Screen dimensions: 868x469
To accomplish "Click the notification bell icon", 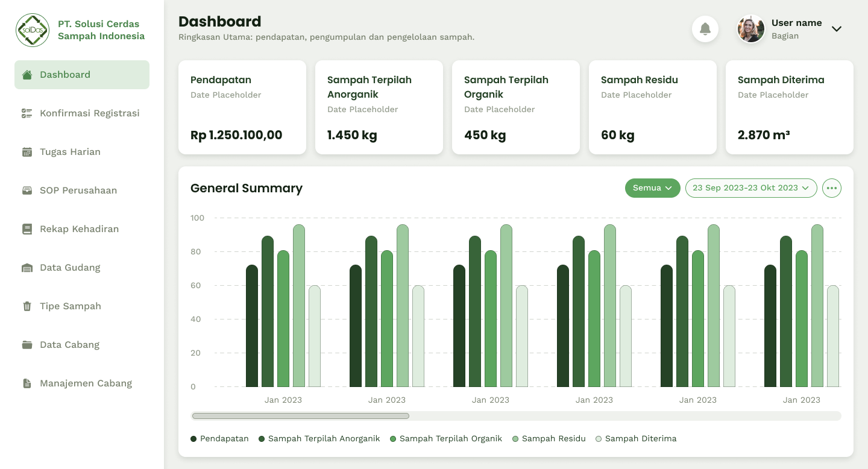I will 705,29.
